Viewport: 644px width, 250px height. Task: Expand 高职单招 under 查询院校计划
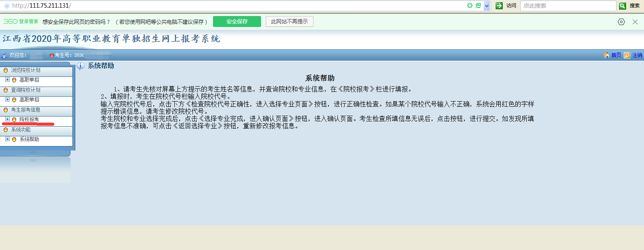(7, 100)
